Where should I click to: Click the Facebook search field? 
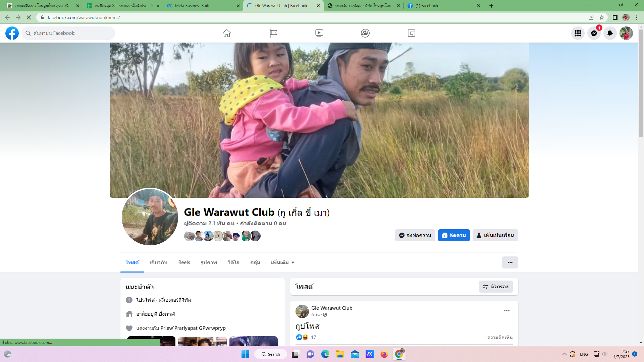[x=70, y=33]
